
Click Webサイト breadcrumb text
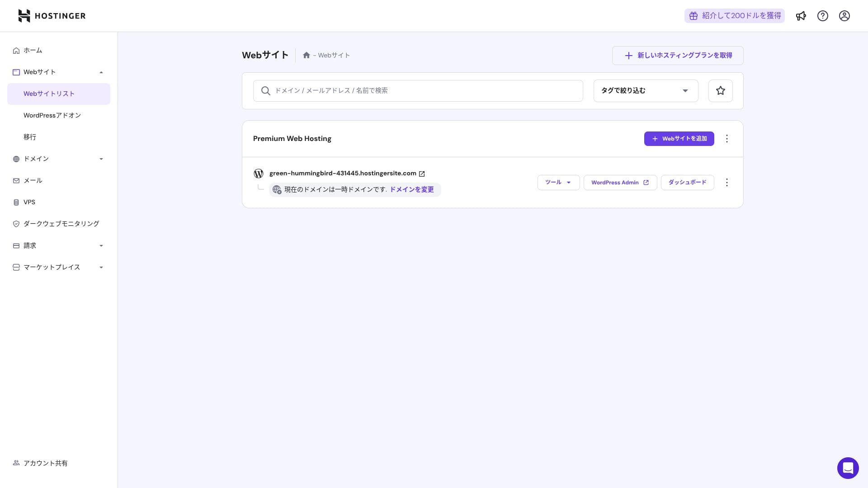coord(334,55)
